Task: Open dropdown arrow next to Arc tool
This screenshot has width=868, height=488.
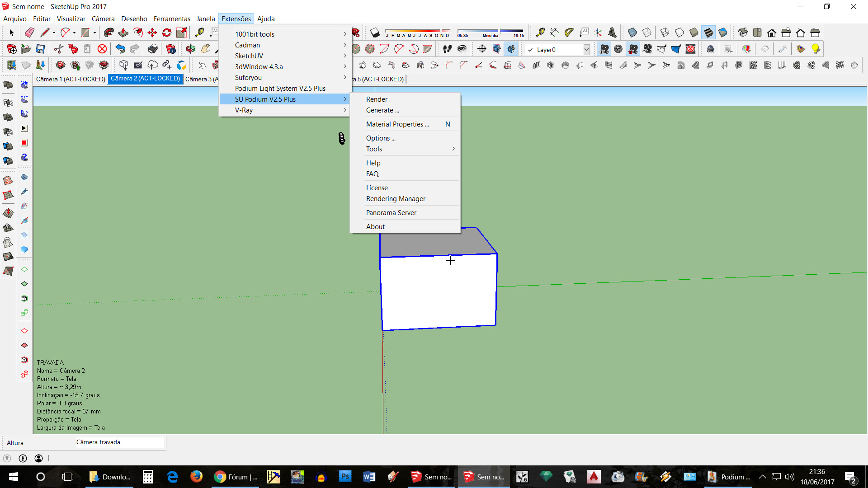Action: 74,33
